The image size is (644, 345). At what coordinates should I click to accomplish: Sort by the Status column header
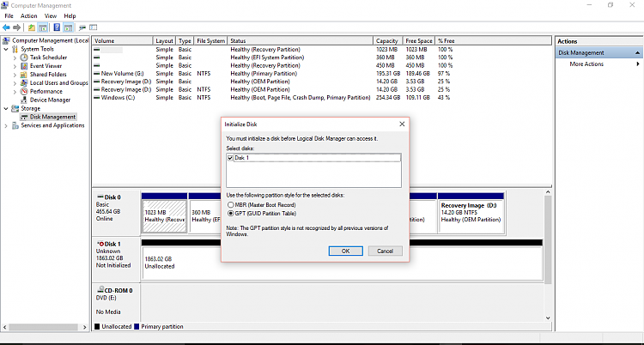click(x=301, y=40)
